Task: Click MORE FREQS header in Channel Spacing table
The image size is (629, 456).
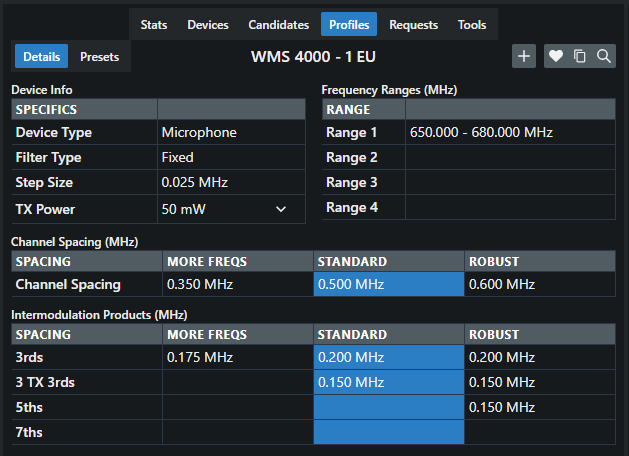Action: [237, 261]
